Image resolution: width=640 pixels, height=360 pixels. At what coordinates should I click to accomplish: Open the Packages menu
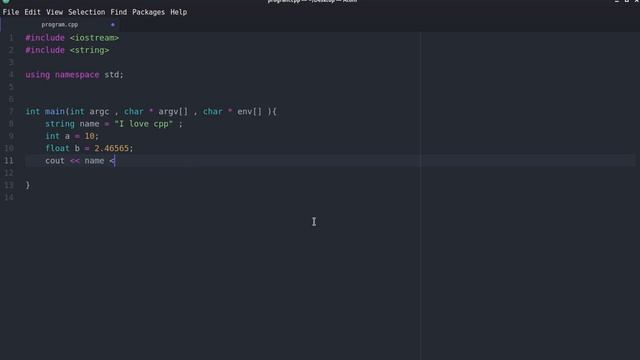pos(148,12)
